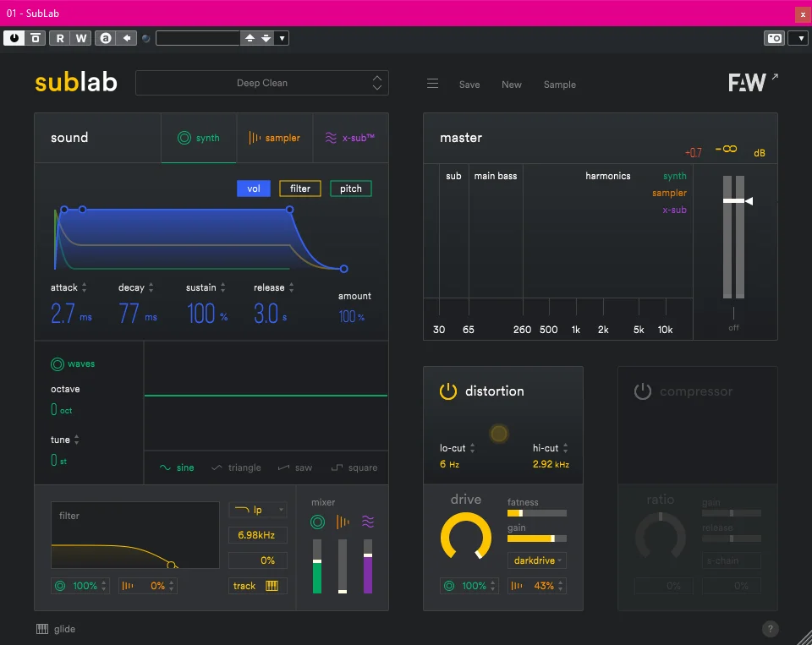This screenshot has width=812, height=645.
Task: Select the sine waveform
Action: [x=177, y=467]
